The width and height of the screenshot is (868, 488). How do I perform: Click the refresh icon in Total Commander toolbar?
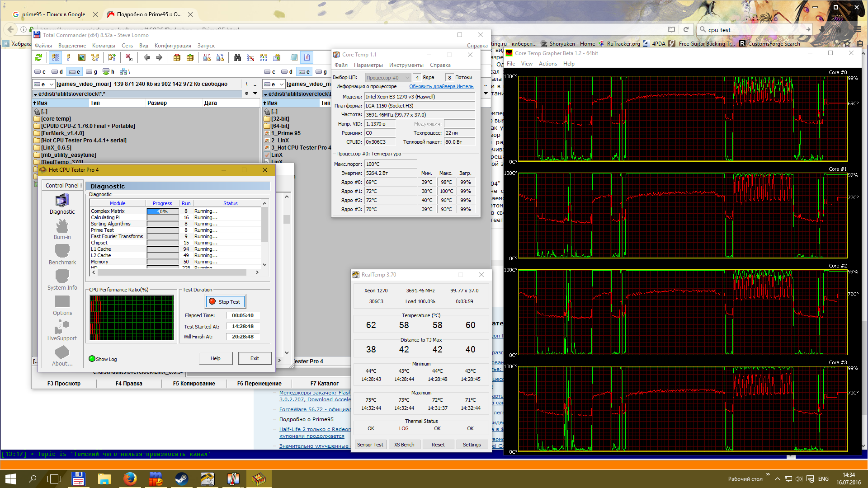[x=38, y=57]
